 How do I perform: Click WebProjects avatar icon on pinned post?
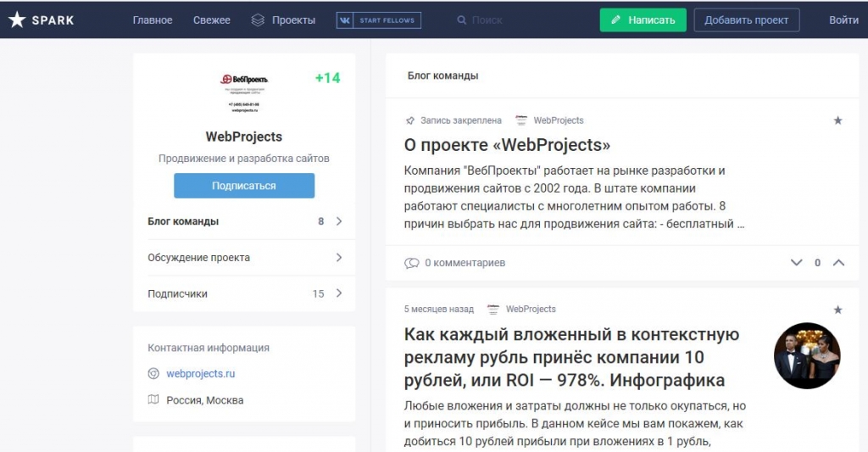(521, 120)
